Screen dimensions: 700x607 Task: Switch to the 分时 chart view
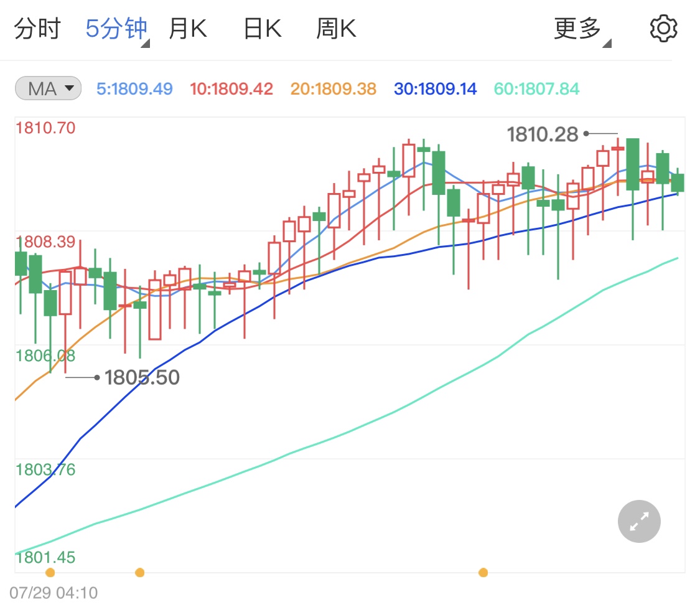[x=37, y=27]
